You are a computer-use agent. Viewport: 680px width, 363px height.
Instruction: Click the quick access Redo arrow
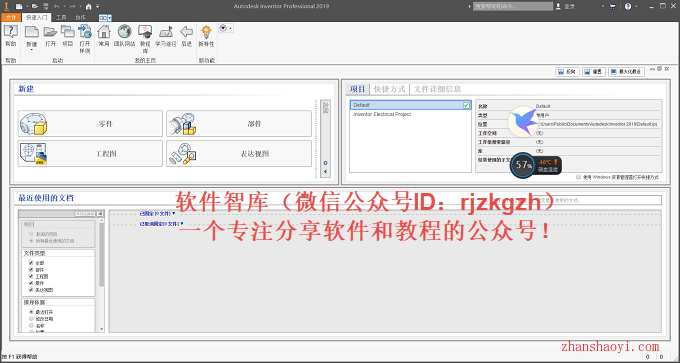(72, 6)
